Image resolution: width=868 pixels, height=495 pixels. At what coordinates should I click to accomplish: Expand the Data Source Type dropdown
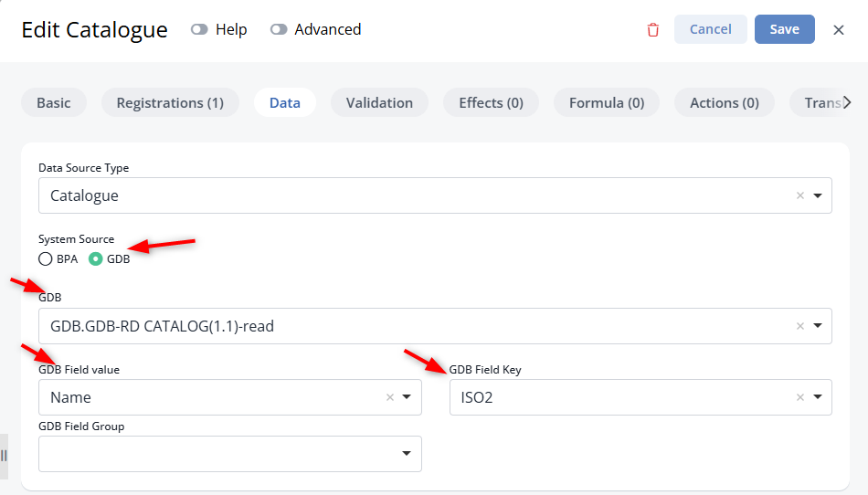click(x=818, y=195)
